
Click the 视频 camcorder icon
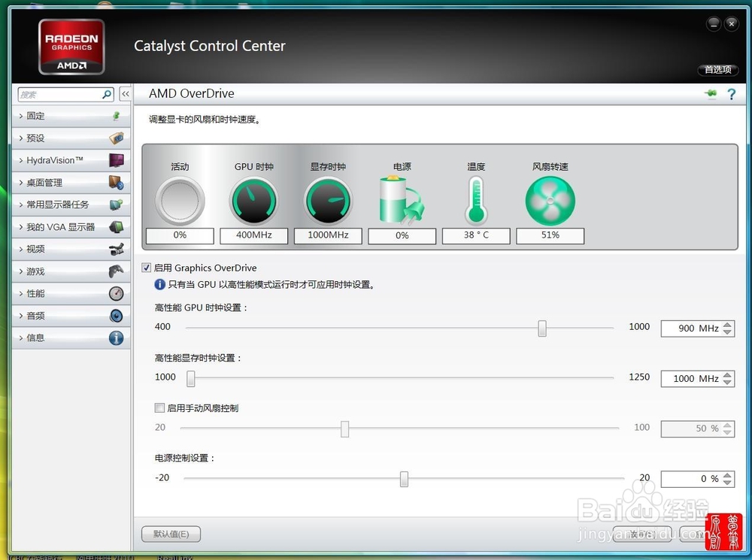pyautogui.click(x=117, y=249)
